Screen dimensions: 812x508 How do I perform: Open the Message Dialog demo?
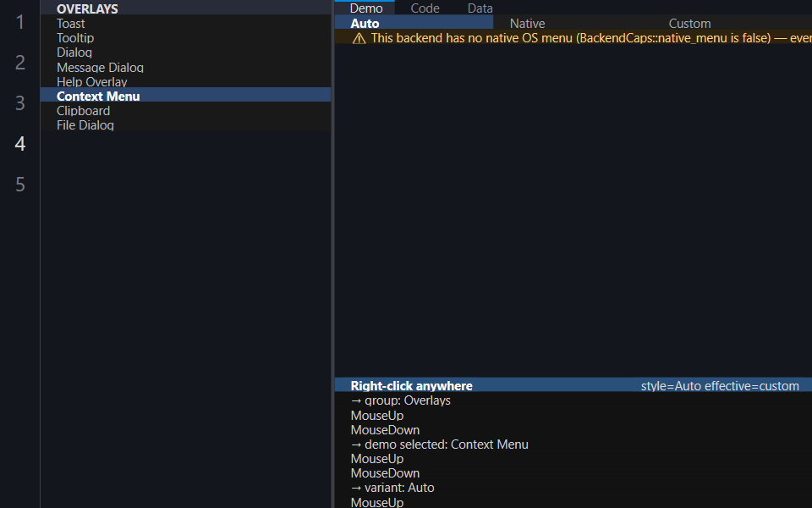[x=185, y=68]
